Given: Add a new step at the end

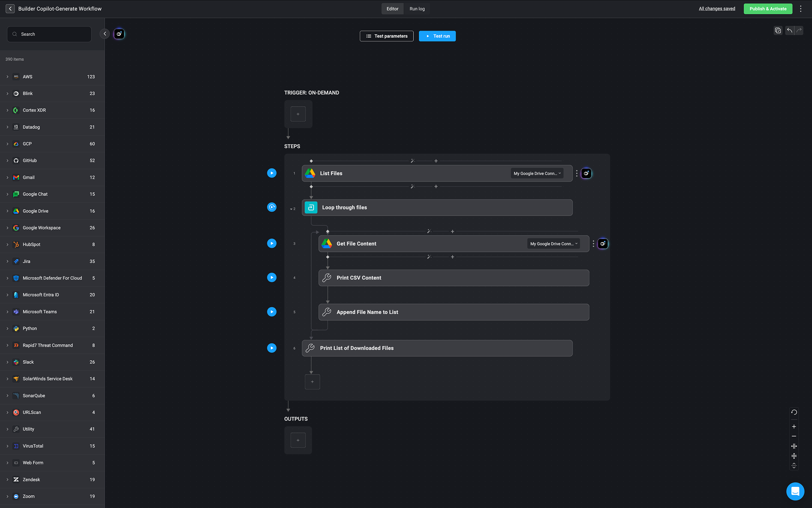Looking at the screenshot, I should 312,382.
